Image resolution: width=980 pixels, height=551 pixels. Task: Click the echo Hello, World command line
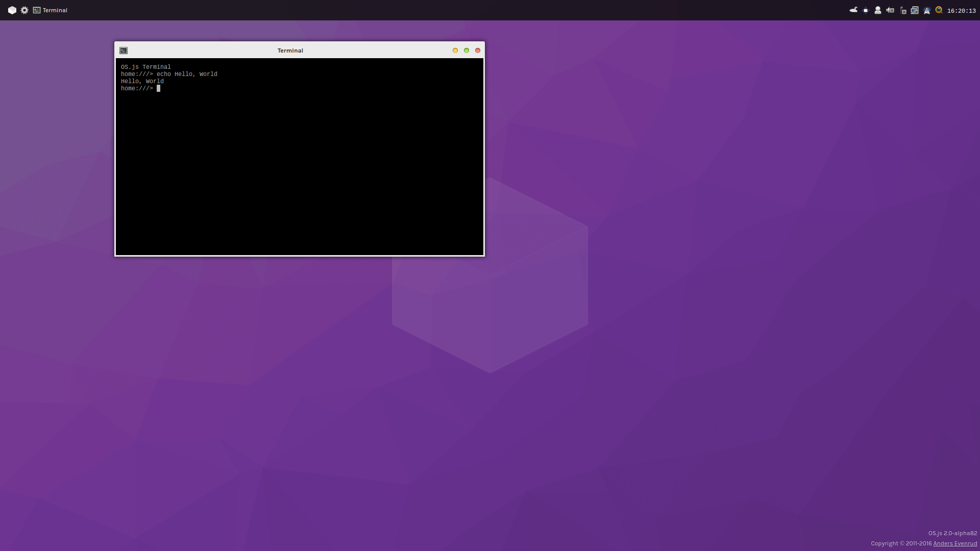tap(169, 74)
